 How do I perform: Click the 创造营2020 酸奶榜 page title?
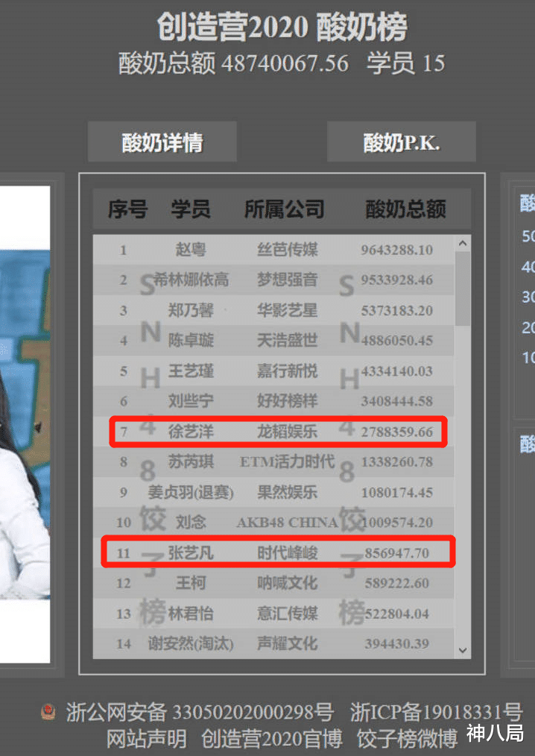pyautogui.click(x=282, y=27)
